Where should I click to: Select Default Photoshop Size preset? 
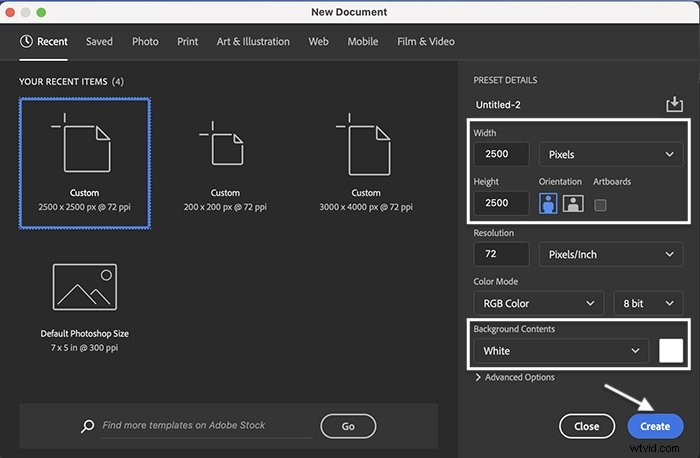tap(85, 300)
